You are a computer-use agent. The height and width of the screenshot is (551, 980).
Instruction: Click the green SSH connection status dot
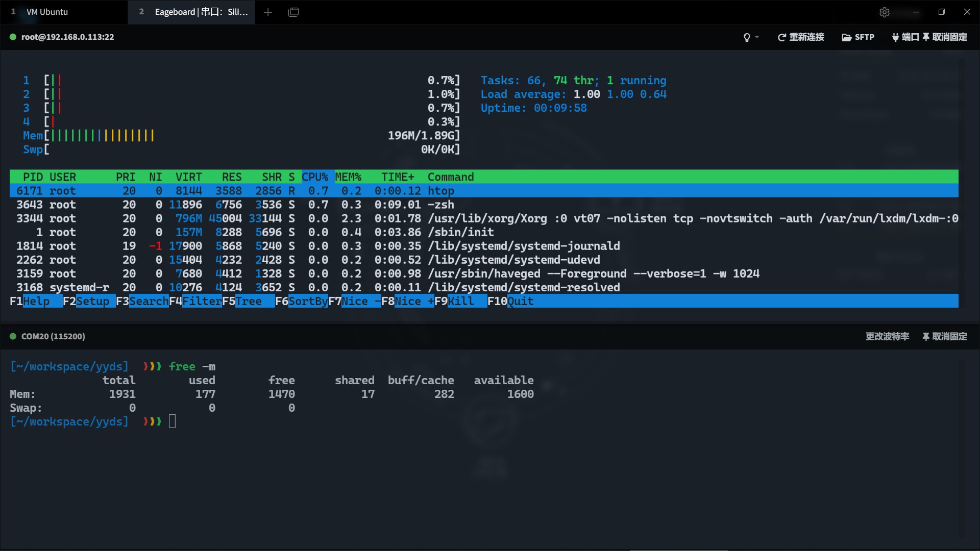(x=13, y=37)
